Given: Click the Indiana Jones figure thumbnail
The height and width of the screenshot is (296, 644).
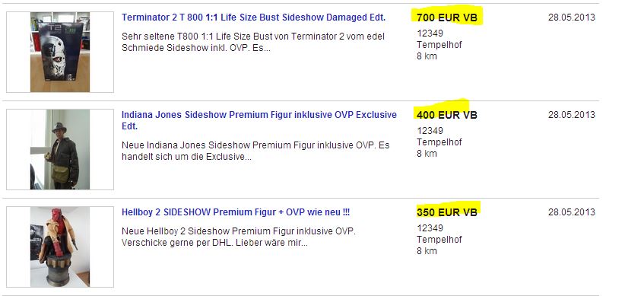Looking at the screenshot, I should coord(60,149).
